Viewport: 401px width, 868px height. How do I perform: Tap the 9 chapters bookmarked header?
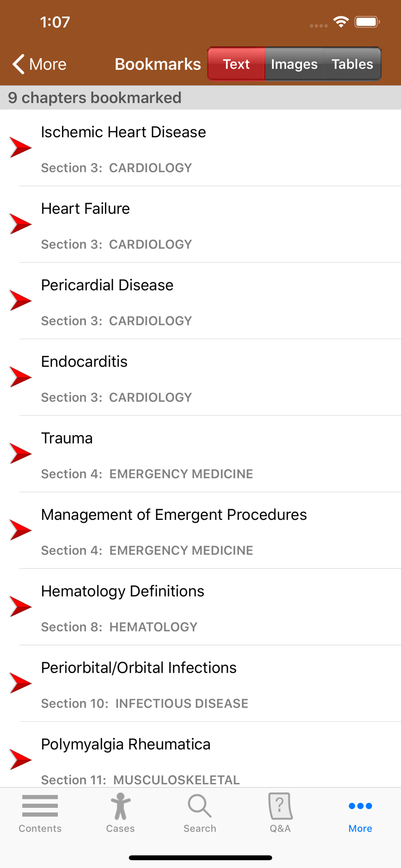200,98
